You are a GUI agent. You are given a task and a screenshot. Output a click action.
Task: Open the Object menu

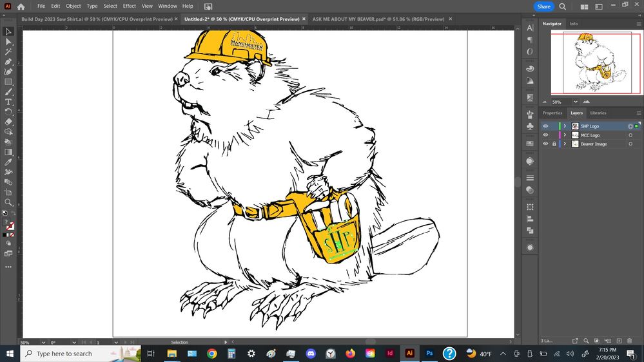pyautogui.click(x=73, y=6)
